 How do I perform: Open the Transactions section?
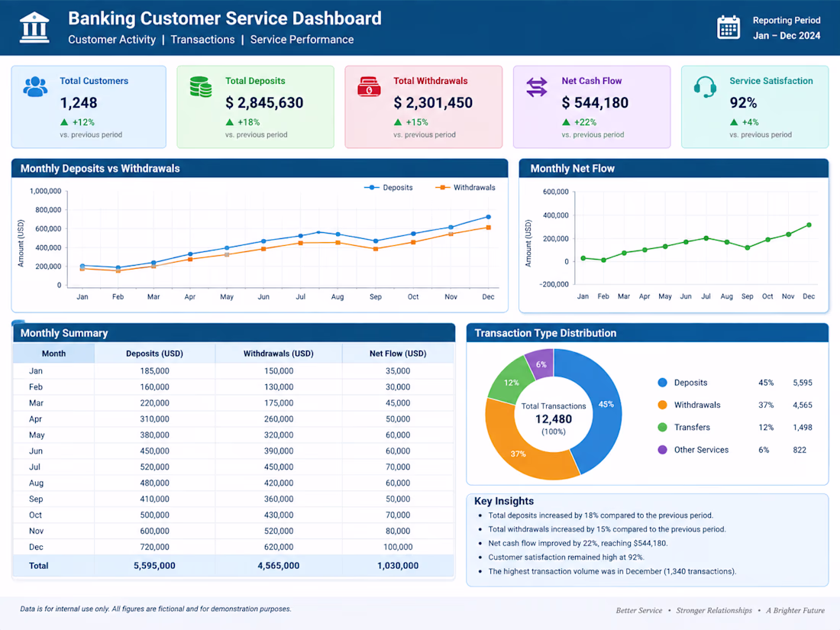(202, 40)
